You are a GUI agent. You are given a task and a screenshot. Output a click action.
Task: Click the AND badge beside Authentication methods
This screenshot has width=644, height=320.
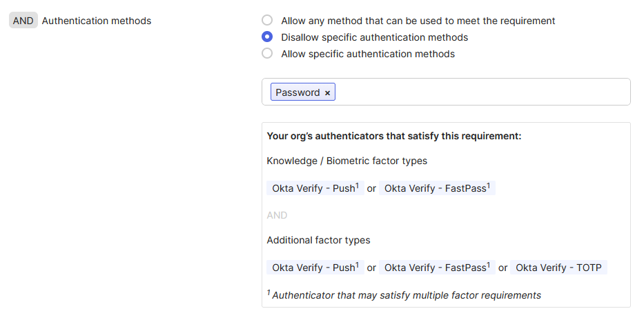click(x=23, y=21)
